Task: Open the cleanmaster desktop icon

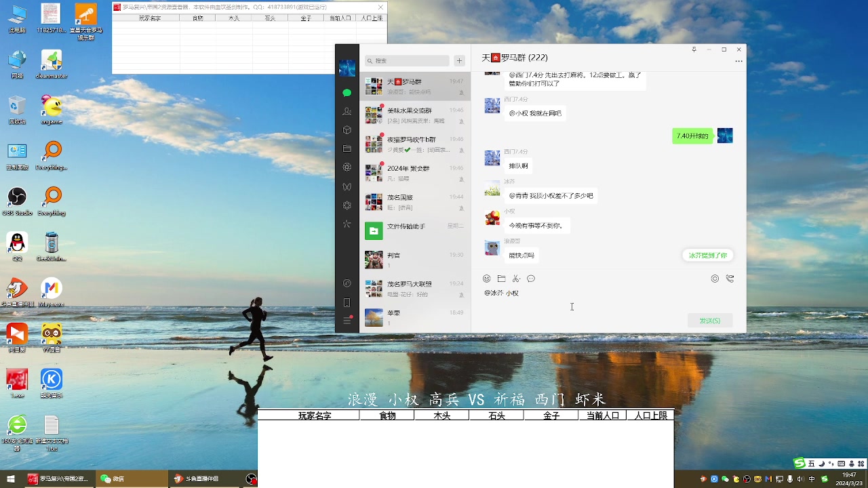Action: [x=52, y=64]
